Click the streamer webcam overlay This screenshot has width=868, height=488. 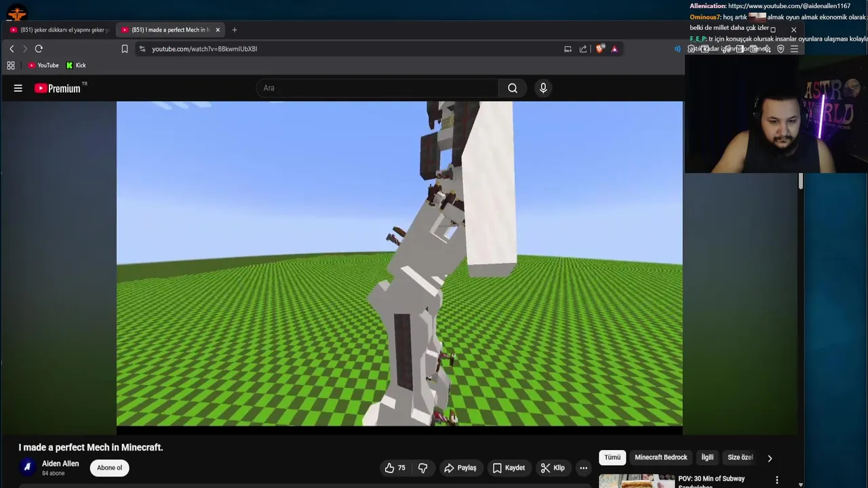click(776, 114)
